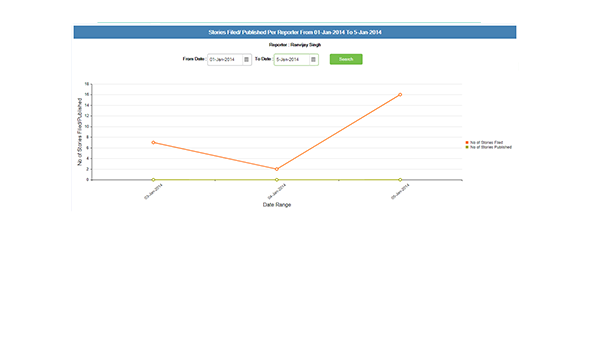Click the No of Stories Filed legend label

click(487, 143)
